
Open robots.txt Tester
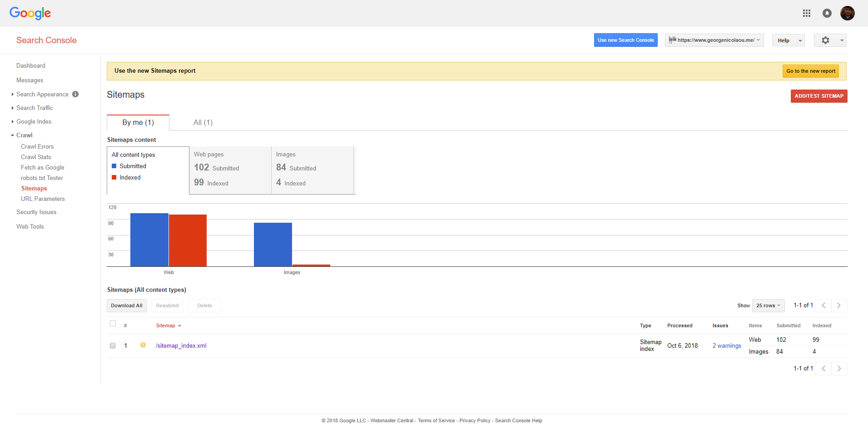[42, 178]
